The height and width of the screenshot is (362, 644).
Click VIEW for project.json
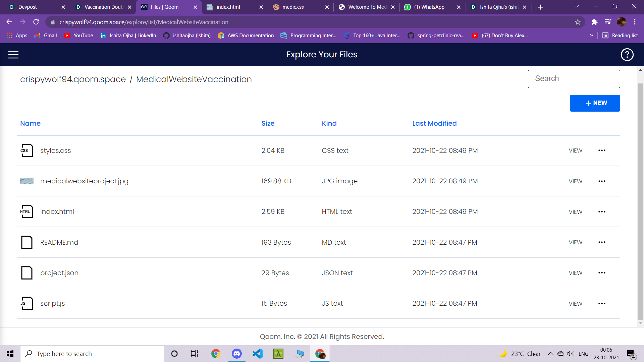pyautogui.click(x=575, y=273)
